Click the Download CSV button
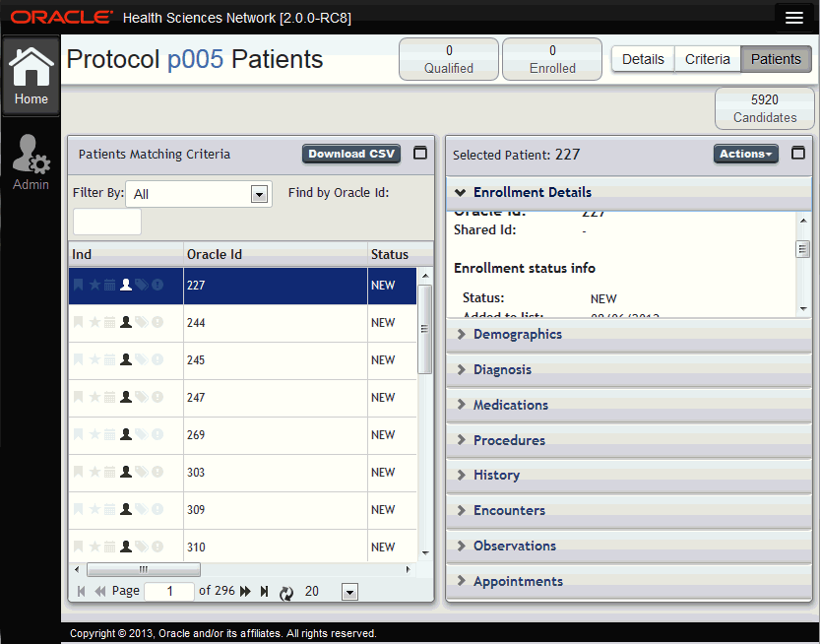 [x=351, y=154]
